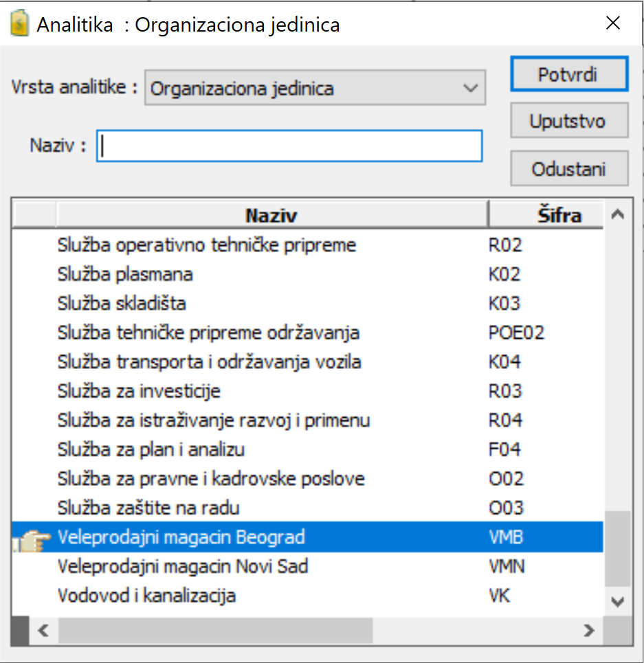Select Služba plasmana row
Screen dimensions: 644x663
pos(125,275)
